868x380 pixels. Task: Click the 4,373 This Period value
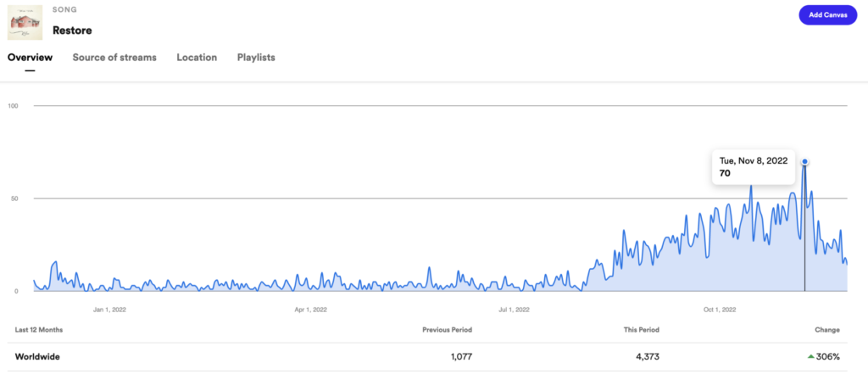(648, 357)
